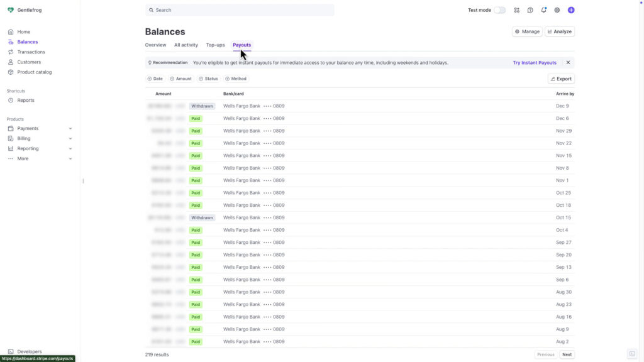644x362 pixels.
Task: Open the settings gear icon
Action: [557, 9]
